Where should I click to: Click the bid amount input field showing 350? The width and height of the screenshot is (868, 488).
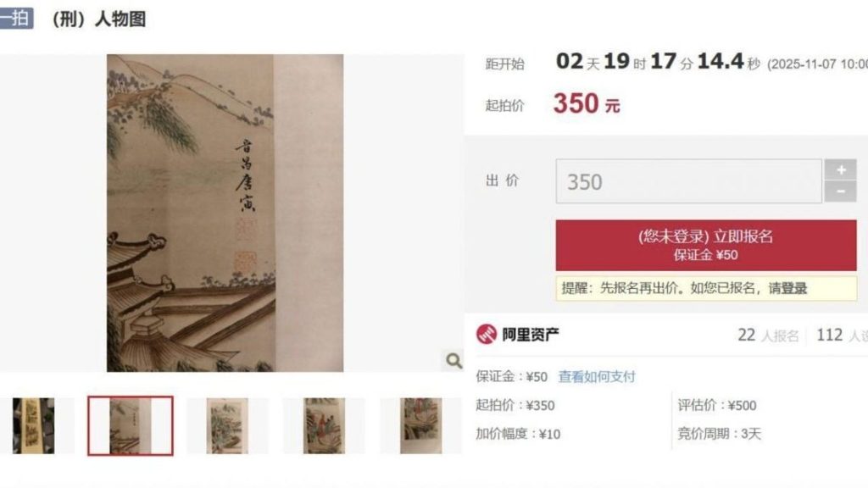point(688,181)
